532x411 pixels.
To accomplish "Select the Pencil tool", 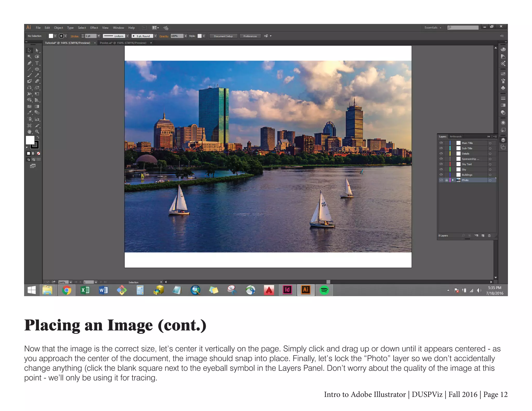I will point(37,75).
